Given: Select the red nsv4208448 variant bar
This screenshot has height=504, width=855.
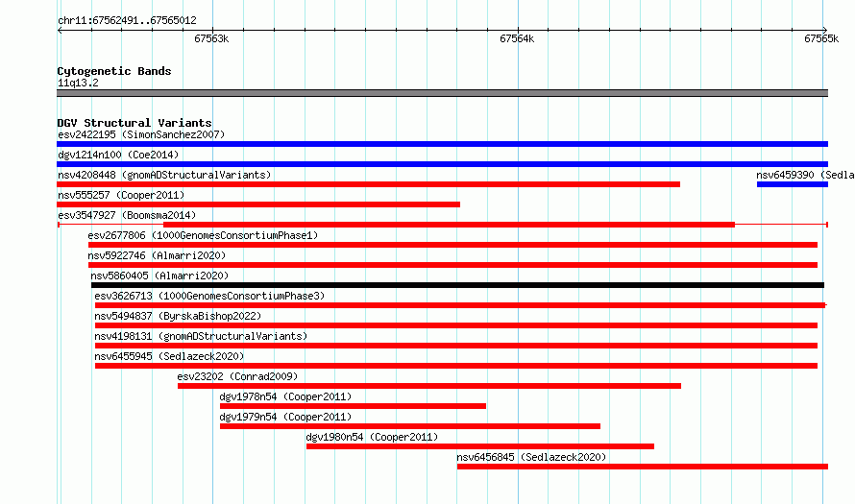Looking at the screenshot, I should click(x=369, y=184).
